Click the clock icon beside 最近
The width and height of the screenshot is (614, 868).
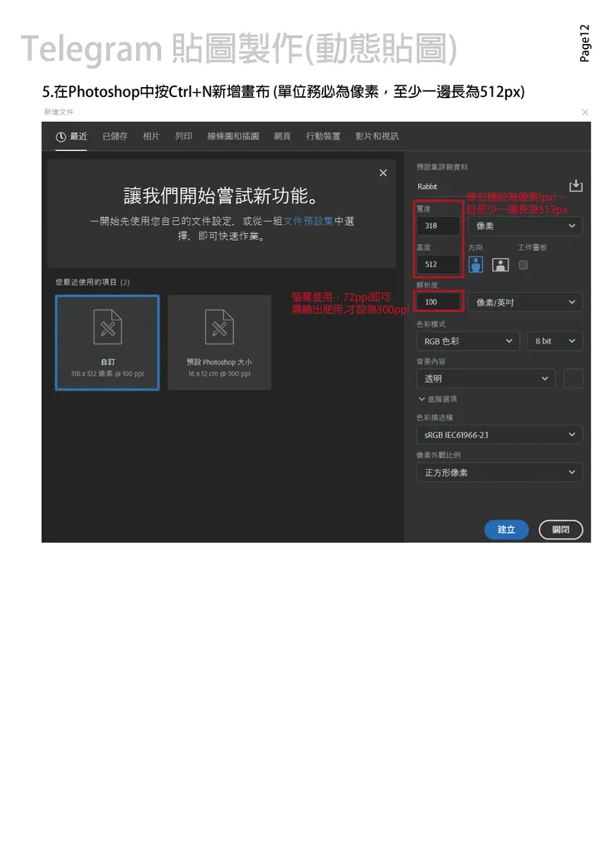(61, 137)
